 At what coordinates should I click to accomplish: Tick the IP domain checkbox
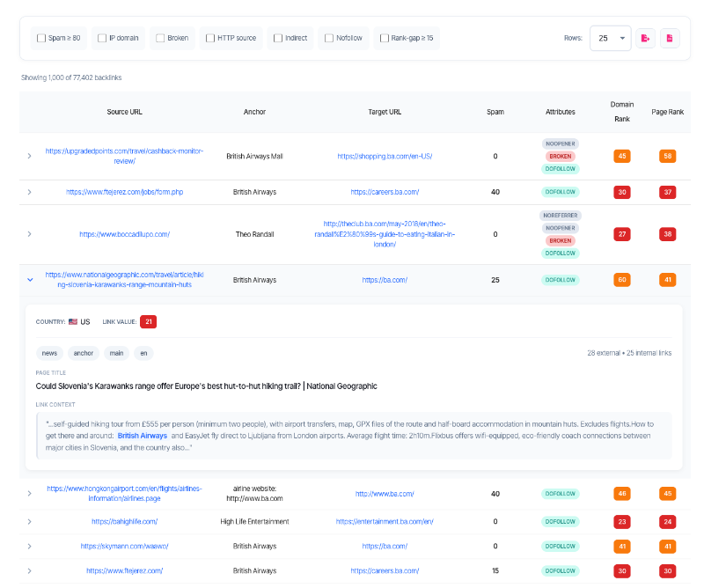[102, 38]
